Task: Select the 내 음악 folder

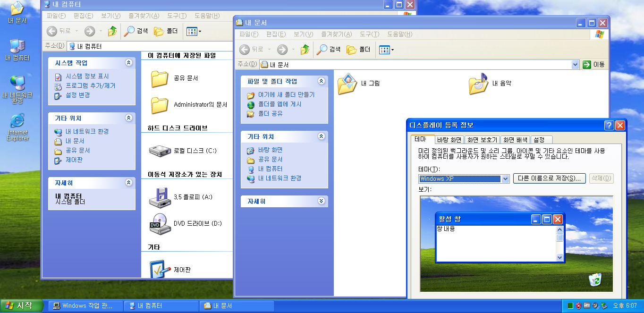Action: pos(490,84)
